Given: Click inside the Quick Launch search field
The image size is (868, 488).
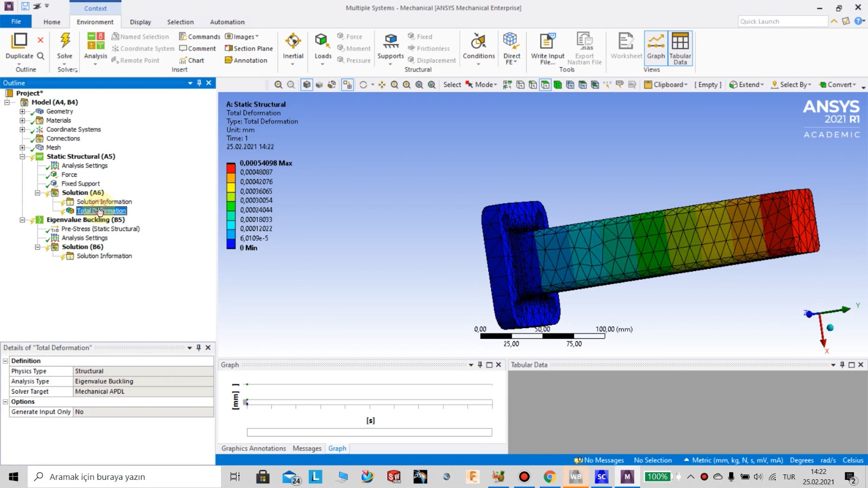Looking at the screenshot, I should (x=781, y=21).
